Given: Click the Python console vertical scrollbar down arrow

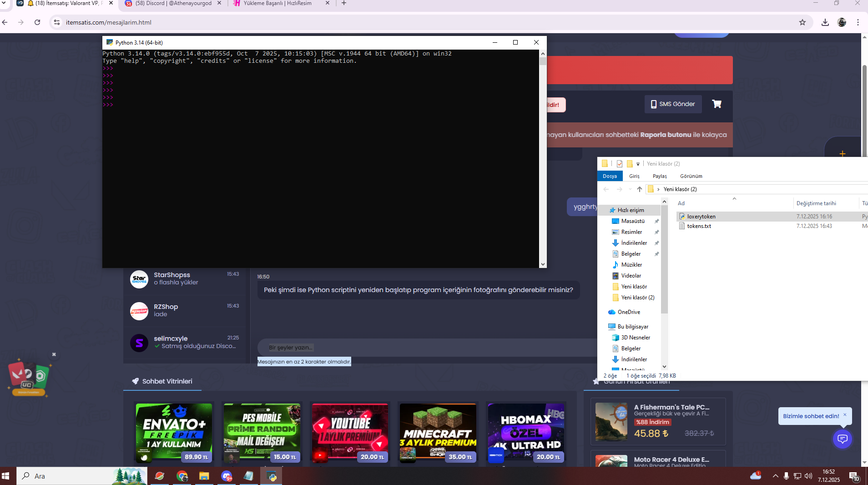Looking at the screenshot, I should [x=543, y=264].
